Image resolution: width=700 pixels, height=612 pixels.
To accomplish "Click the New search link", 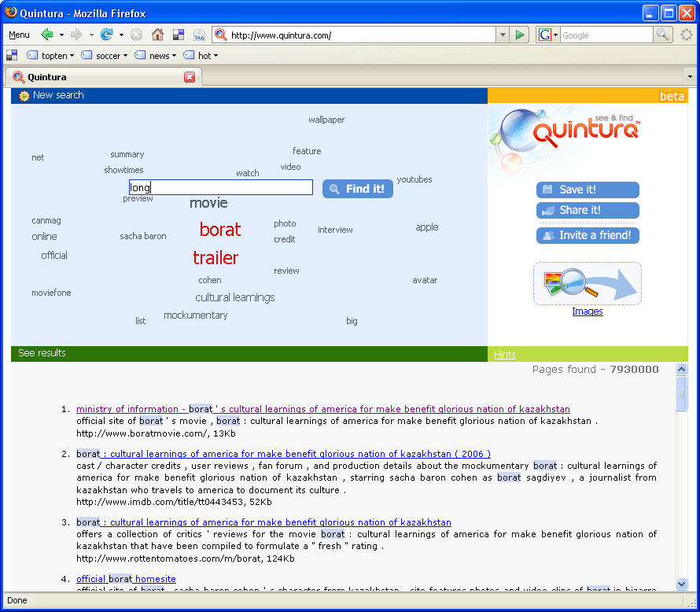I will pyautogui.click(x=58, y=95).
